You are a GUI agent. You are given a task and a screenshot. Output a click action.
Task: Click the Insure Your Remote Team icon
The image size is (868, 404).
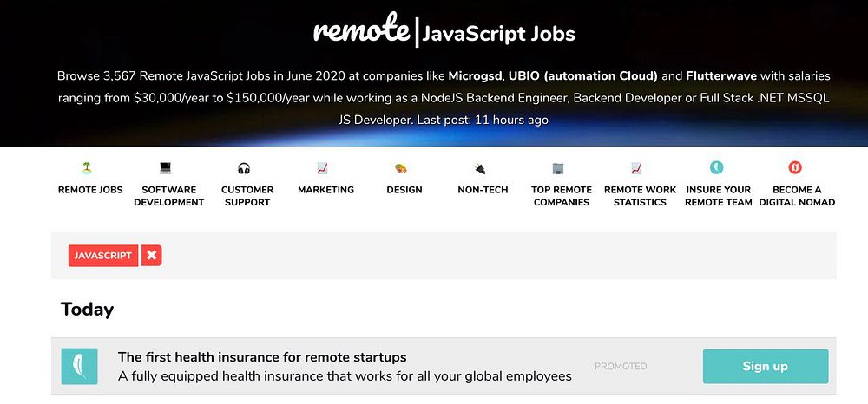[x=716, y=168]
